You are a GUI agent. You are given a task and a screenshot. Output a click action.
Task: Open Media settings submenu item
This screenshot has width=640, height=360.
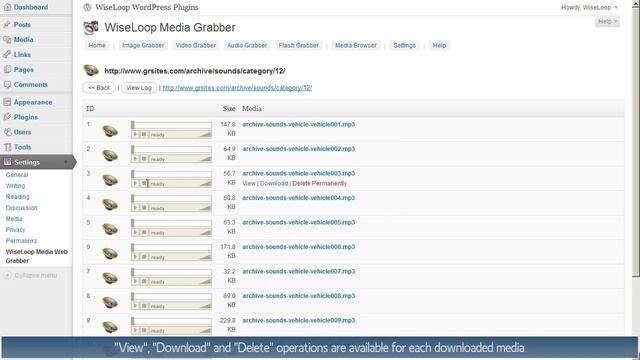[x=14, y=219]
